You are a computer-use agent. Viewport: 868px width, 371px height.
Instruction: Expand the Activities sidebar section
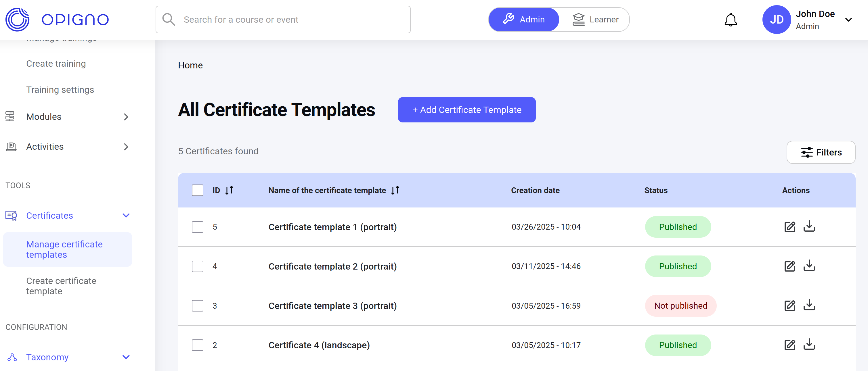[126, 147]
